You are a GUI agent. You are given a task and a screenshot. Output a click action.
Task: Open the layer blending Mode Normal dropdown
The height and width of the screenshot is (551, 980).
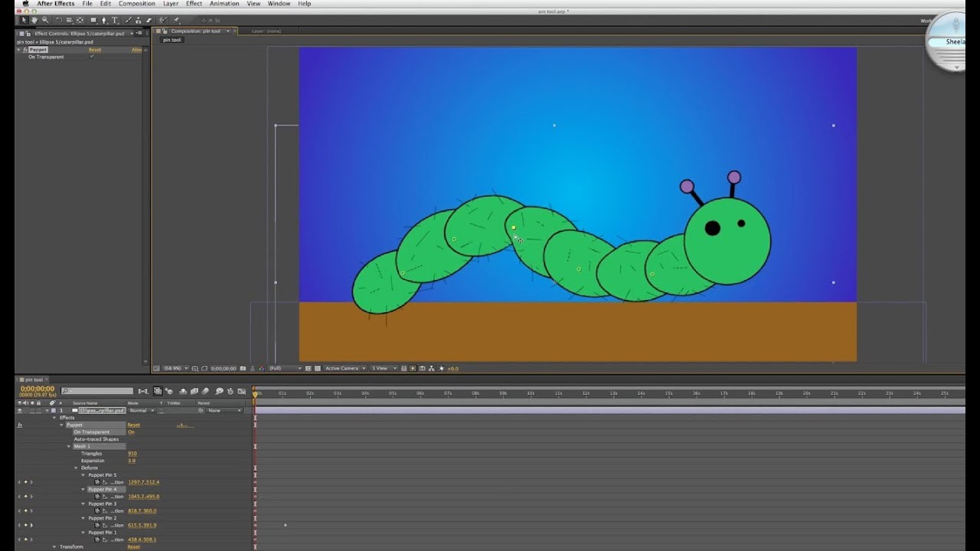coord(142,410)
